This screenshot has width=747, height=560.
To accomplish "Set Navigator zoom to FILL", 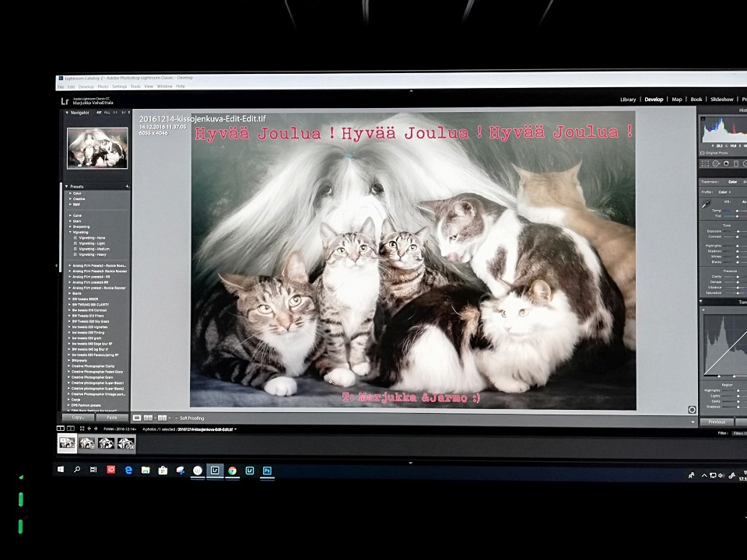I will pos(107,113).
